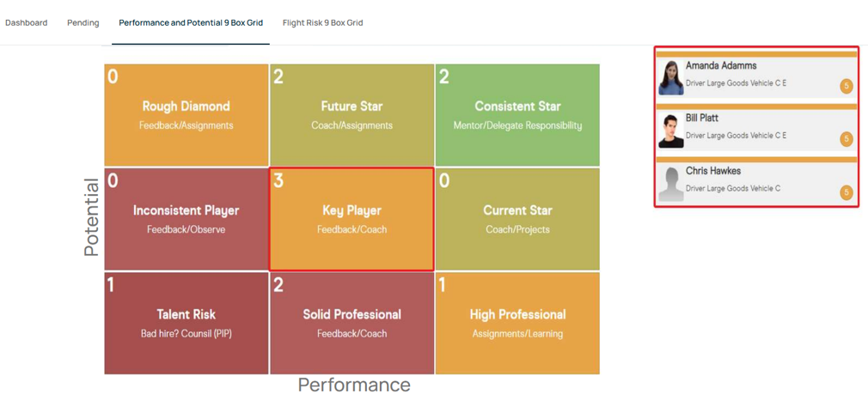This screenshot has height=406, width=868.
Task: Click the Inconsistent Player box
Action: pos(186,219)
